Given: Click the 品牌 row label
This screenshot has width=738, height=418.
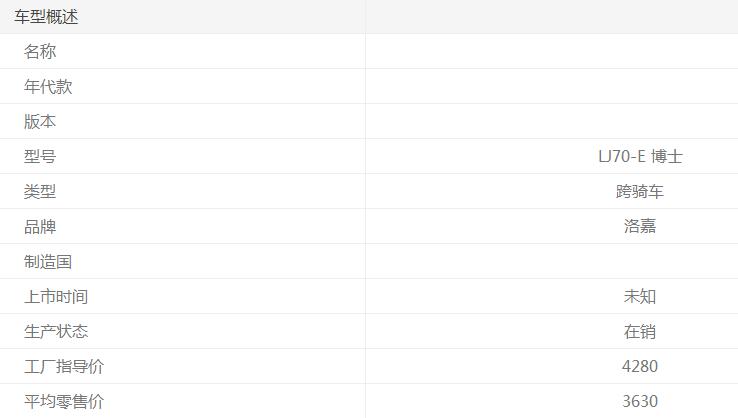Looking at the screenshot, I should [40, 227].
